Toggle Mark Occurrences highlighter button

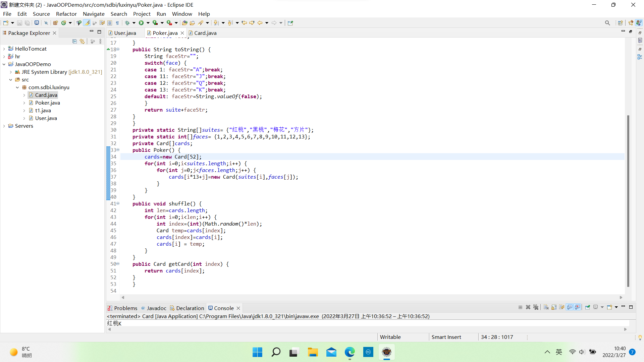[87, 23]
